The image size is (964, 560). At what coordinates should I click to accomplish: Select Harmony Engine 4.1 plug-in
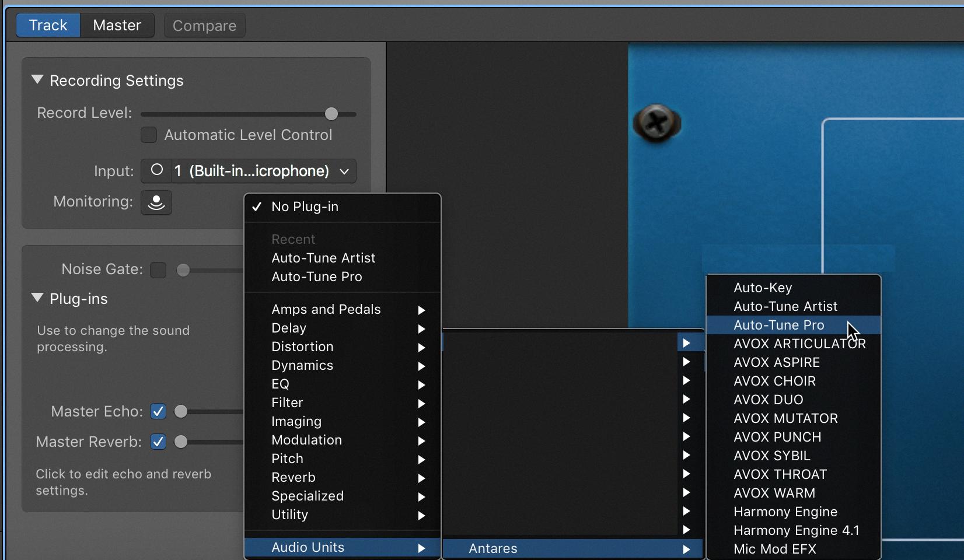794,530
